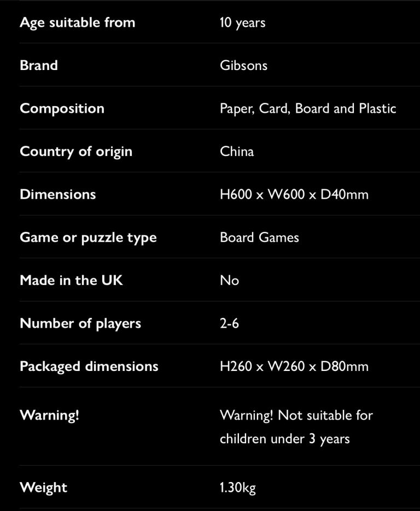420x511 pixels.
Task: Click the '10 years' value
Action: (x=242, y=22)
